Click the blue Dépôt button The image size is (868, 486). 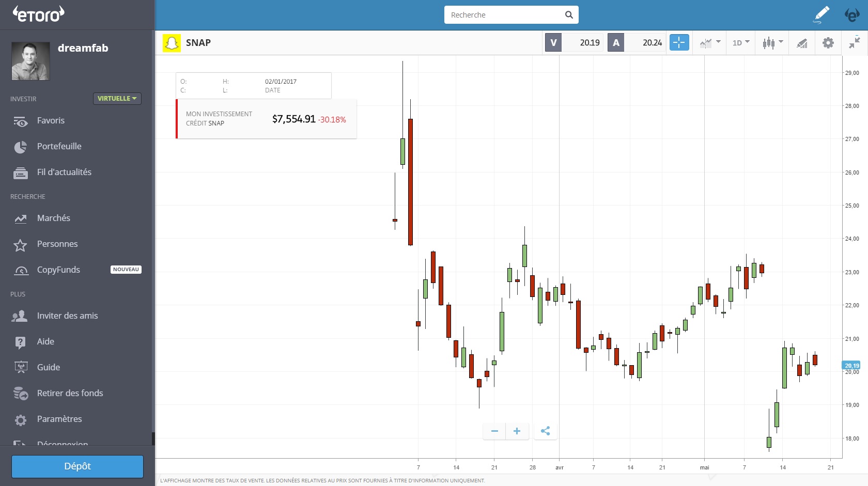[x=78, y=466]
